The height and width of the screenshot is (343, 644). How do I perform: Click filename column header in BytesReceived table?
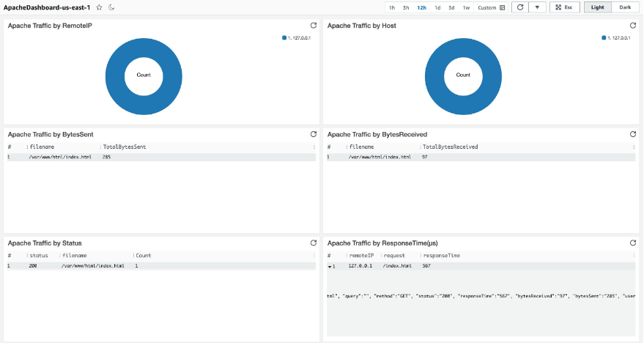click(x=361, y=147)
